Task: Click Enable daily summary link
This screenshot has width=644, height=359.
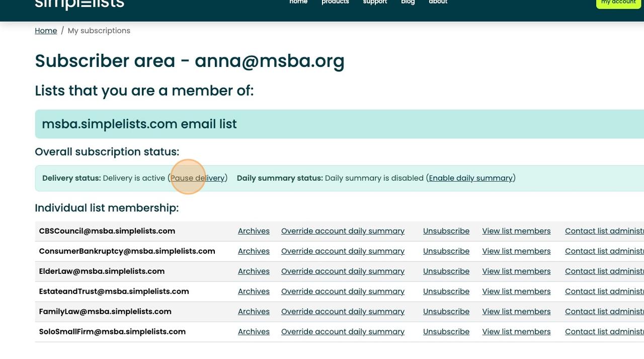Action: click(471, 178)
